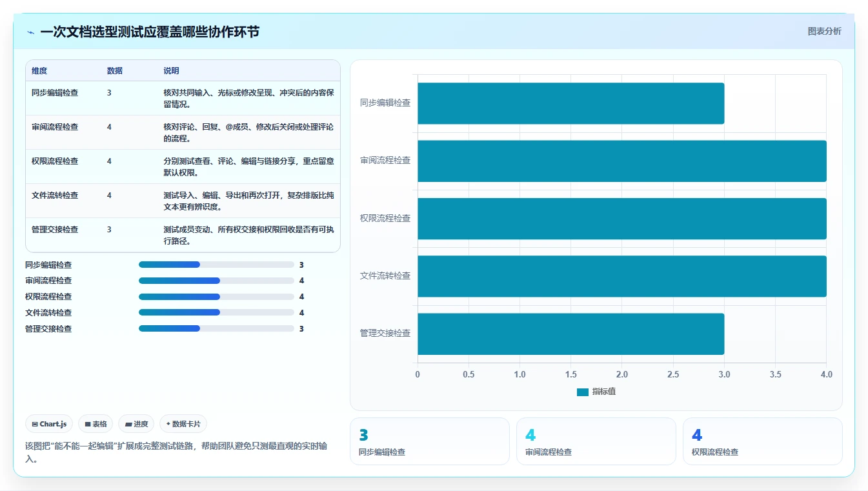Screen dimensions: 868x491
Task: Click the 维度 column header
Action: 39,71
